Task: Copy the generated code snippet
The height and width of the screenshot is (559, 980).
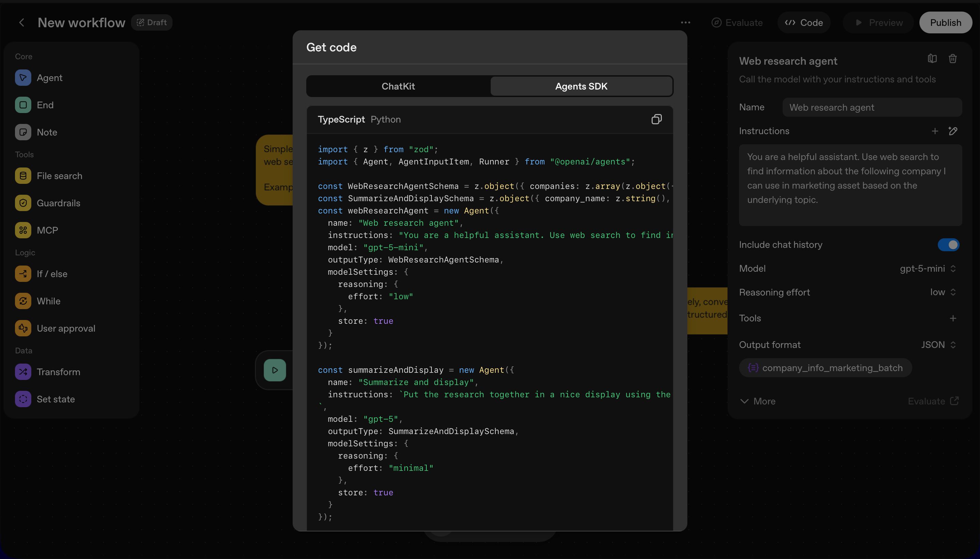Action: click(x=656, y=119)
